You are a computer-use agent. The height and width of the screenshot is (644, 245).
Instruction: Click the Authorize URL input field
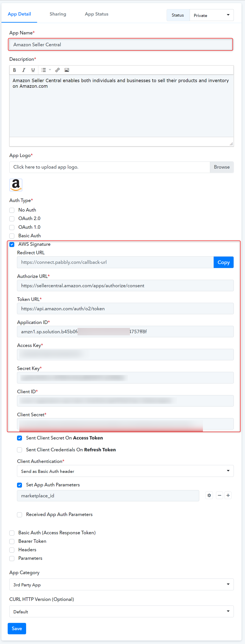[x=125, y=286]
